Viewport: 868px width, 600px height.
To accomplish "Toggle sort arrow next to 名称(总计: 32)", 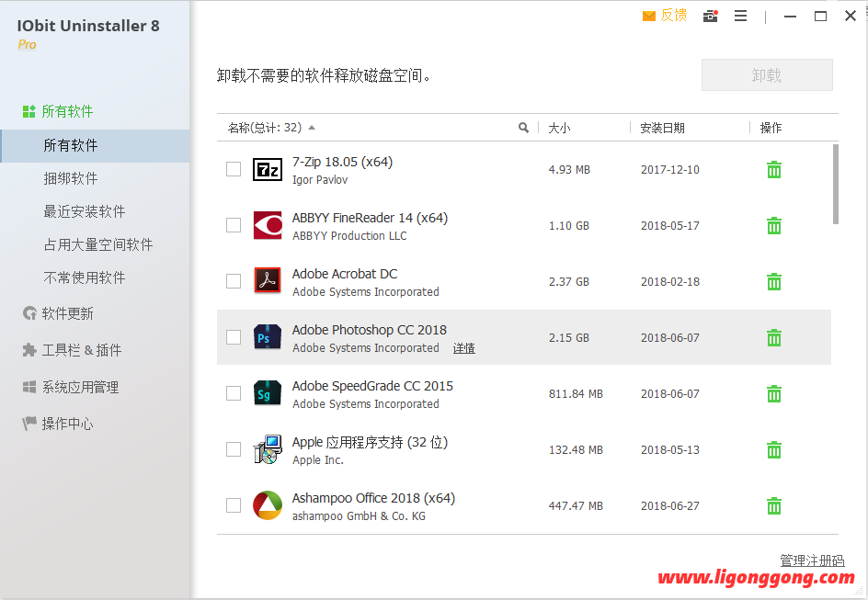I will point(312,128).
